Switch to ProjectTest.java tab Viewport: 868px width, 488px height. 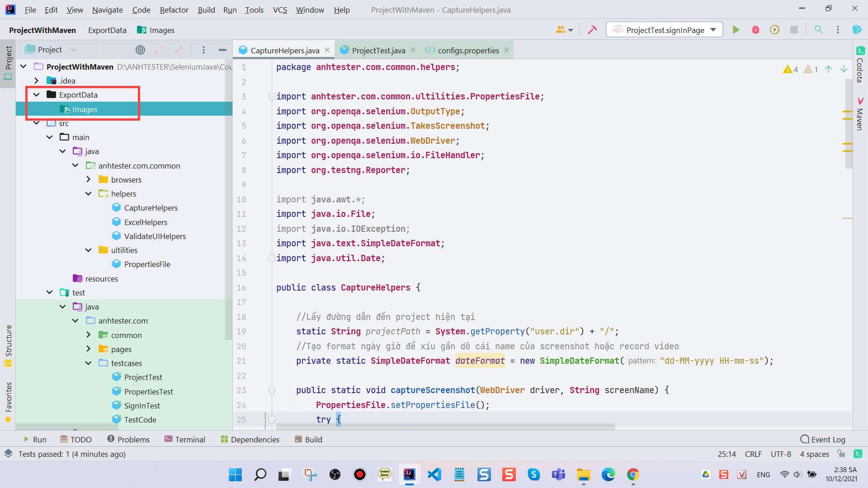[x=378, y=50]
